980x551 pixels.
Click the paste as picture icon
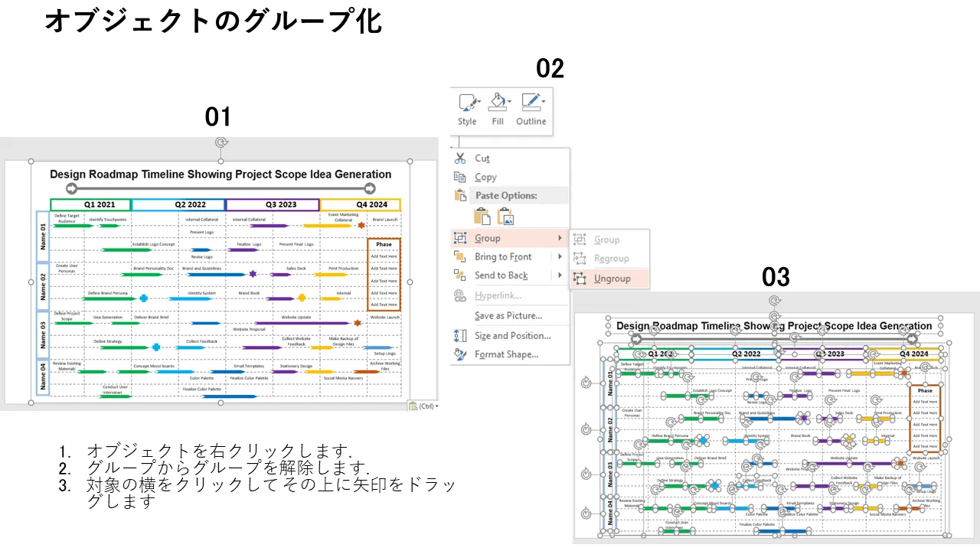(505, 217)
